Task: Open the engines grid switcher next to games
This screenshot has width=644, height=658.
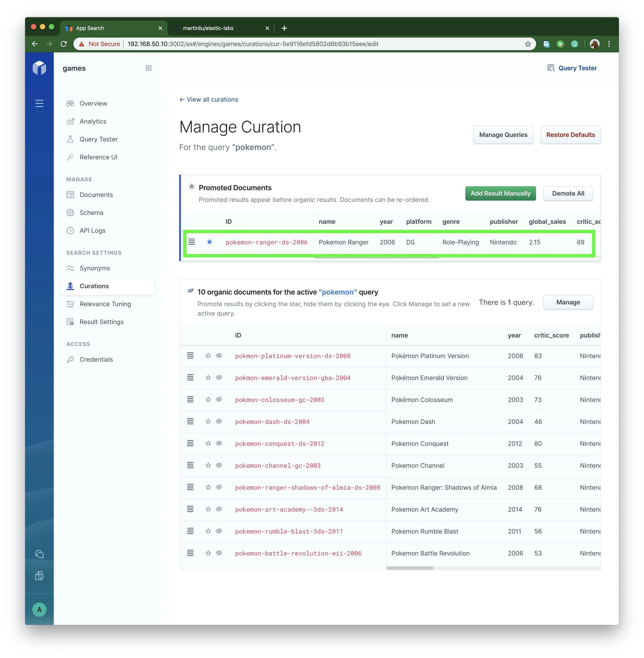Action: click(148, 68)
